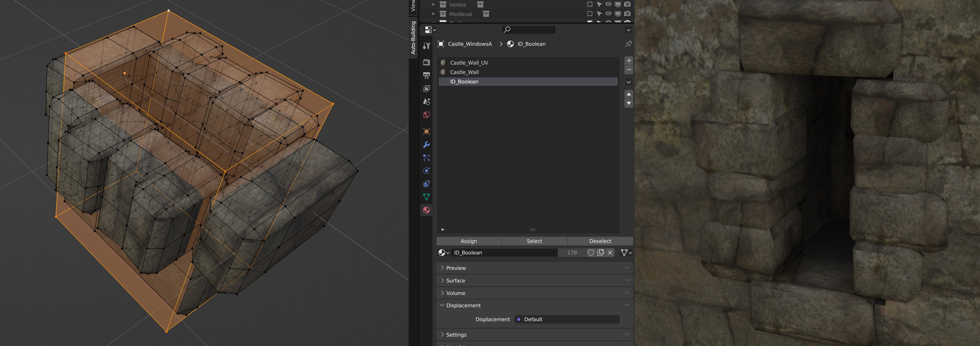
Task: Collapse the Displacement panel
Action: (x=534, y=305)
